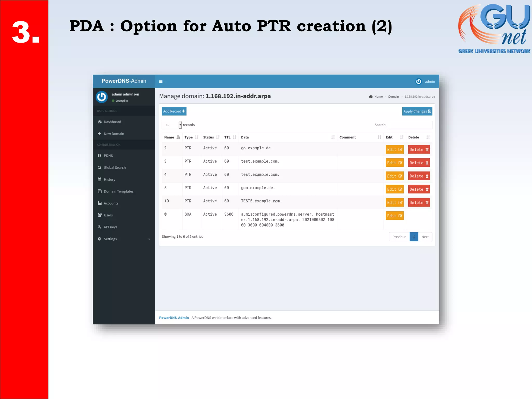Viewport: 532px width, 399px height.
Task: Click the Showing 1 to 6 entries text
Action: [x=182, y=237]
